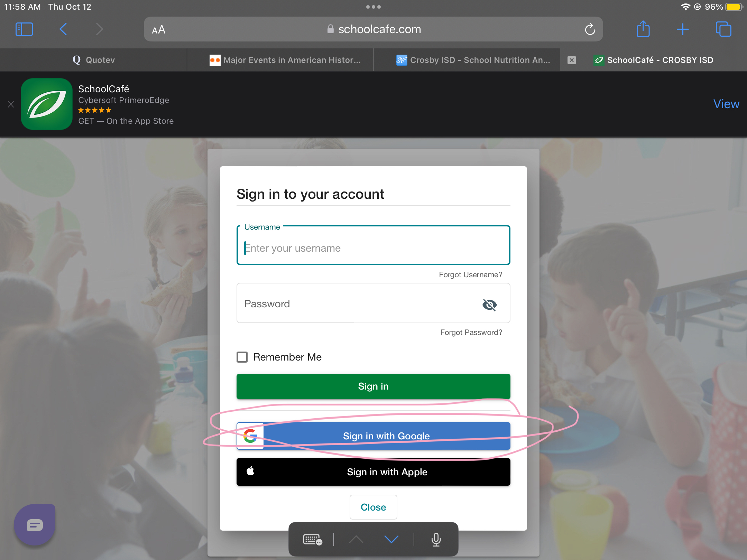Move to next field with down chevron

pyautogui.click(x=391, y=539)
